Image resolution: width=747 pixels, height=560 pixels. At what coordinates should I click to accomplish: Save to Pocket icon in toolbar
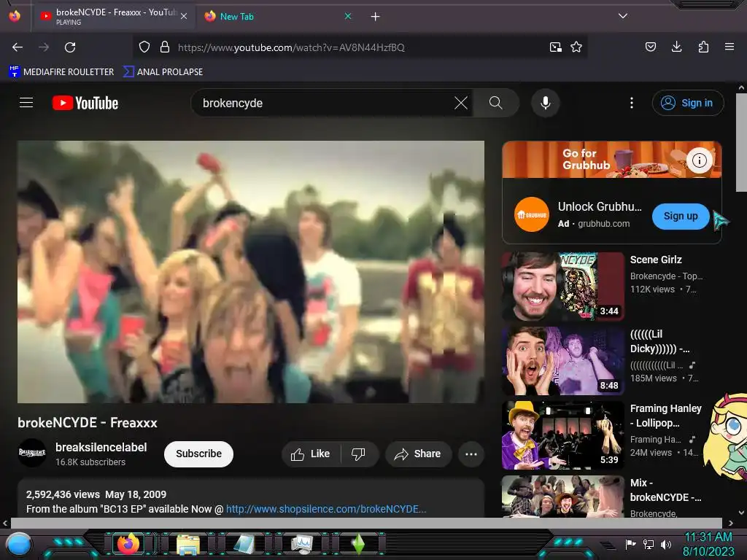click(650, 47)
